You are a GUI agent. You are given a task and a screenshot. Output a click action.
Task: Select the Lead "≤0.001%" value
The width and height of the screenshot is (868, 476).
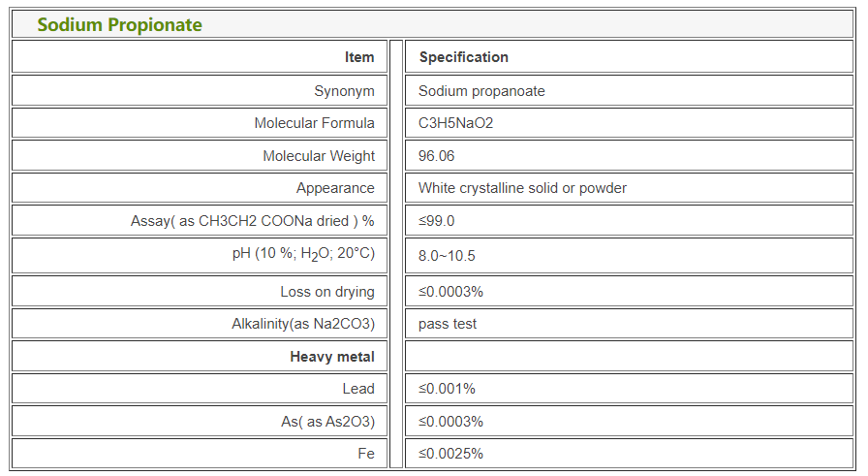(447, 389)
